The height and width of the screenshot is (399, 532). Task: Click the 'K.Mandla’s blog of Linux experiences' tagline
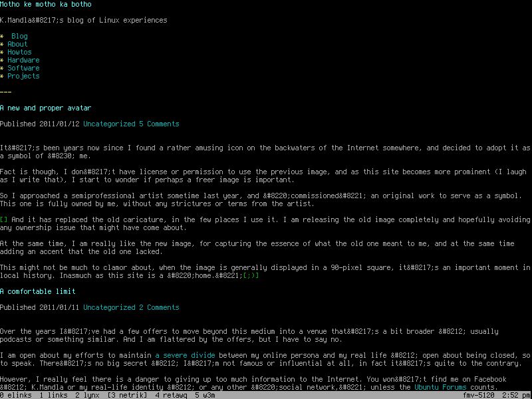[84, 21]
